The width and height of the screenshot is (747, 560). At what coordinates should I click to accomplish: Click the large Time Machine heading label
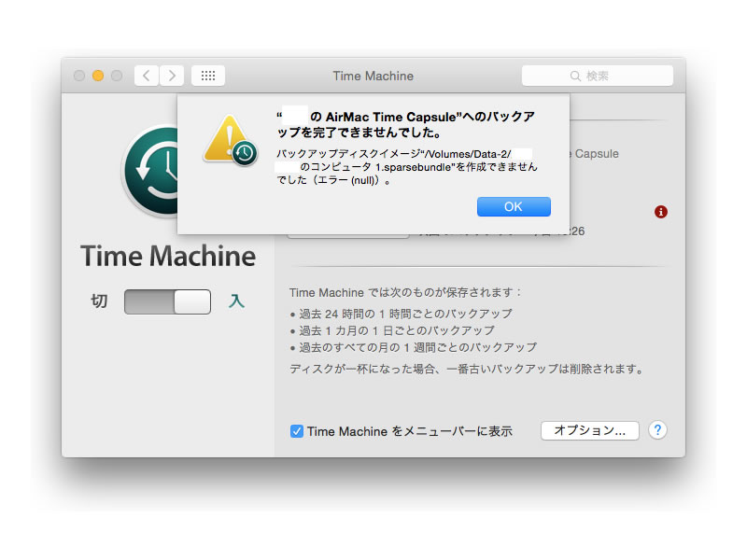coord(168,256)
